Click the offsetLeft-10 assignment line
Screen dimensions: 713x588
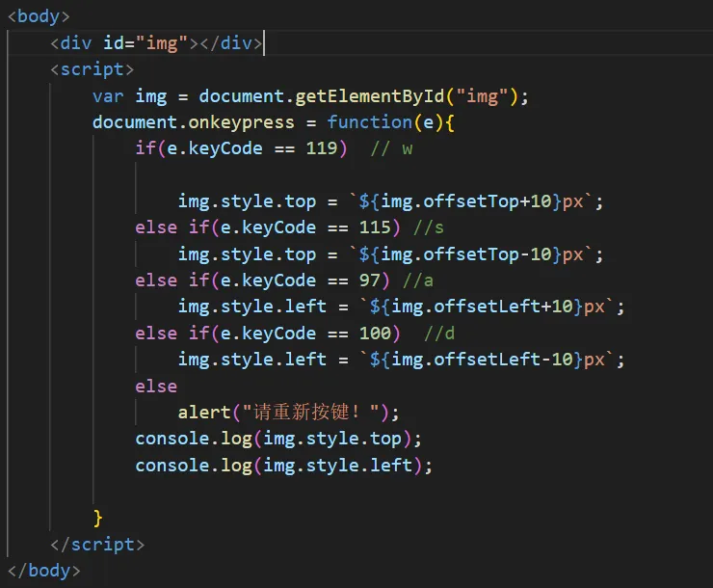(x=401, y=360)
